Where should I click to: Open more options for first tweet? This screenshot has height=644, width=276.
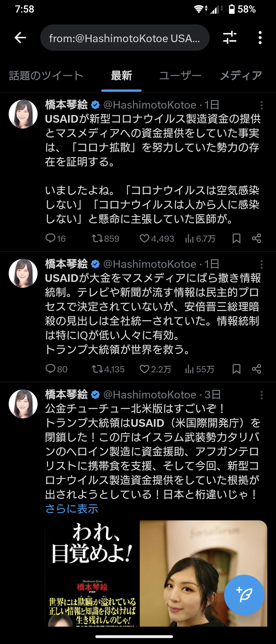261,105
